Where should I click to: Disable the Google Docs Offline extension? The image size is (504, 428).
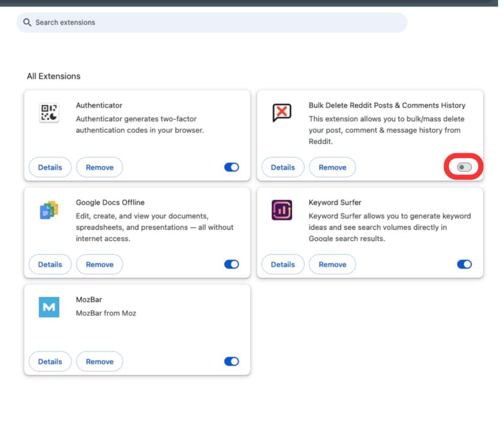coord(230,264)
